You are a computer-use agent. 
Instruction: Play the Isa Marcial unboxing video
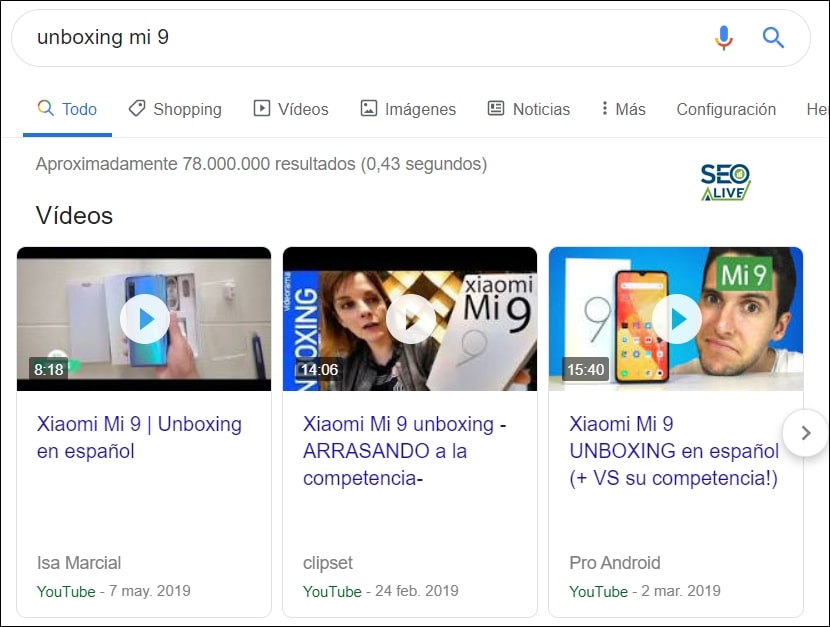tap(144, 318)
